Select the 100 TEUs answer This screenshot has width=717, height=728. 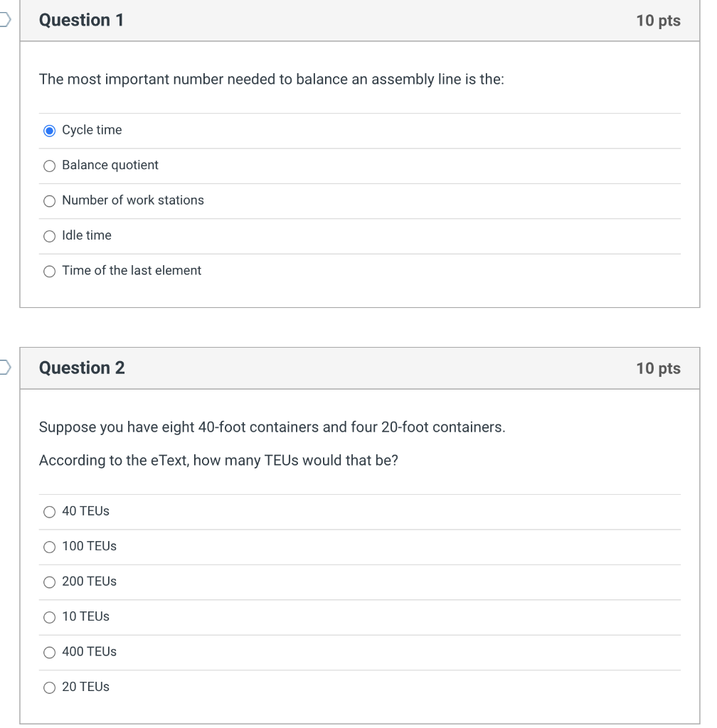click(49, 546)
